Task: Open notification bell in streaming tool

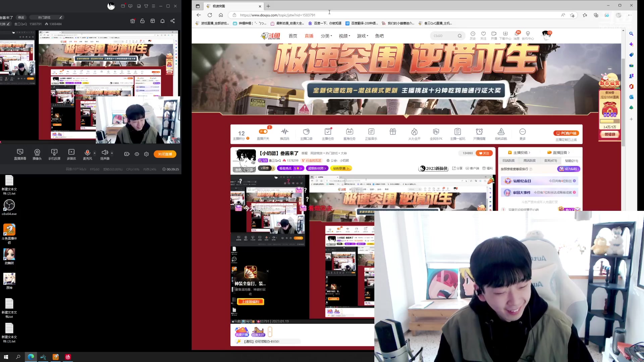Action: tap(163, 21)
